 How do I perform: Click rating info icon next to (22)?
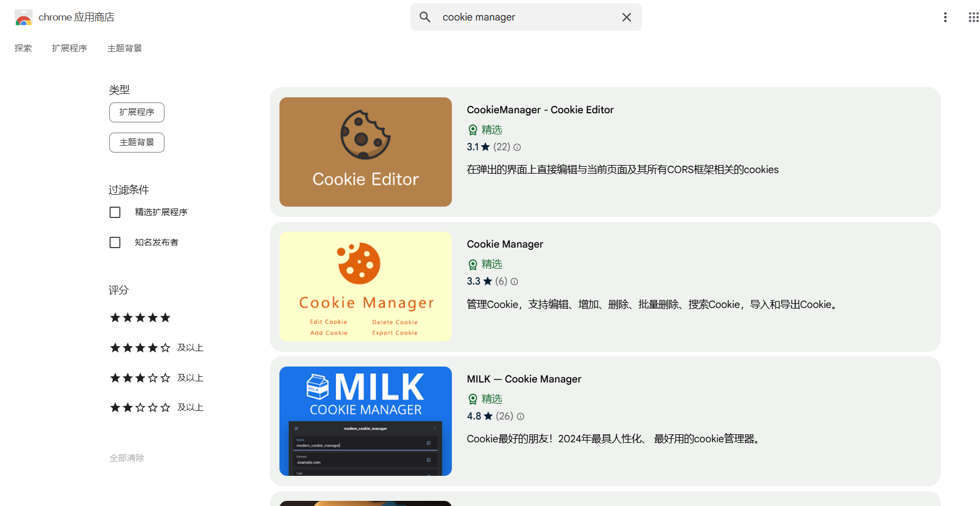pos(517,147)
